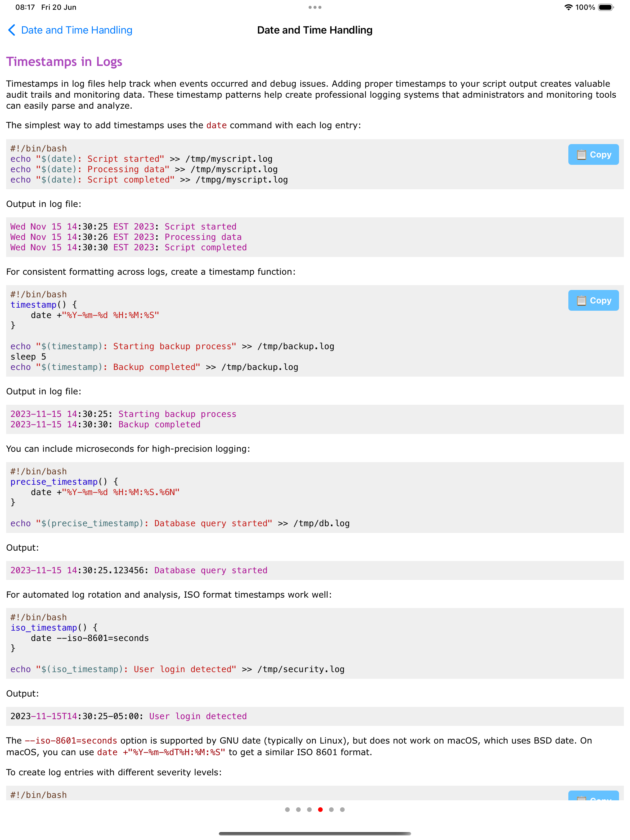Go to the fifth page dot

(331, 809)
